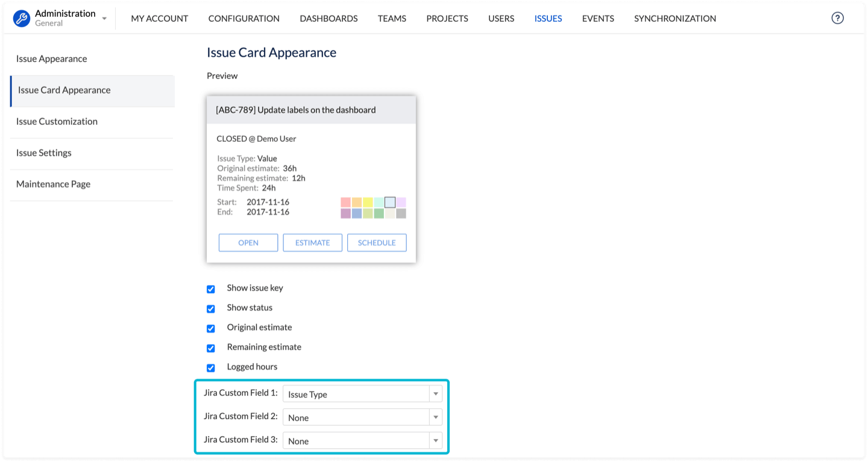
Task: Expand the Administration General dropdown arrow
Action: click(104, 19)
